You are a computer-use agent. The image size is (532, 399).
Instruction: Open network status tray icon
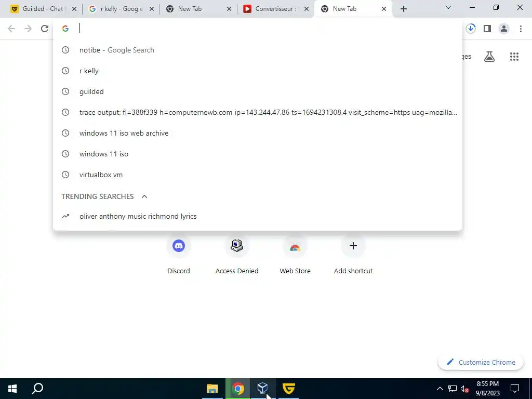[453, 389]
